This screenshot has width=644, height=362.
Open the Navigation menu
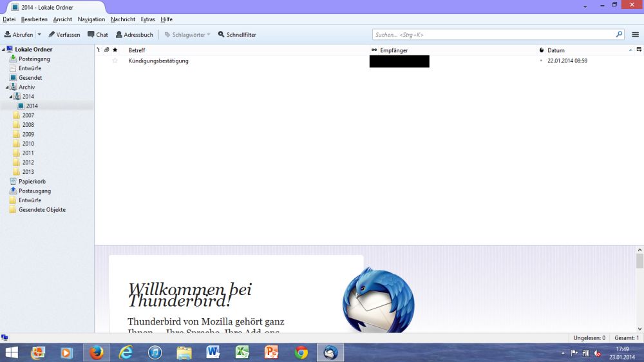click(91, 19)
